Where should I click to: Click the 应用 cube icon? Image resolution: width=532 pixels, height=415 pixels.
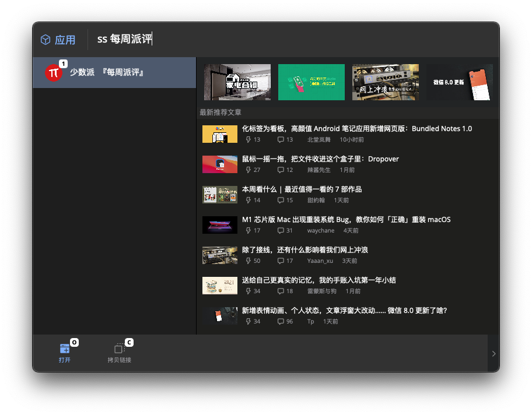45,40
